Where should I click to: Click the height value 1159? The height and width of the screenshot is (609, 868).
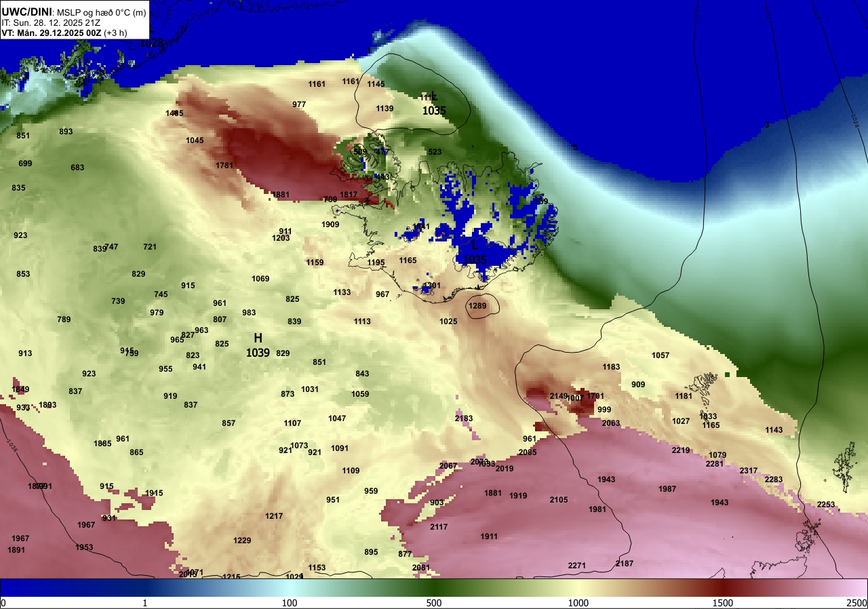[315, 262]
